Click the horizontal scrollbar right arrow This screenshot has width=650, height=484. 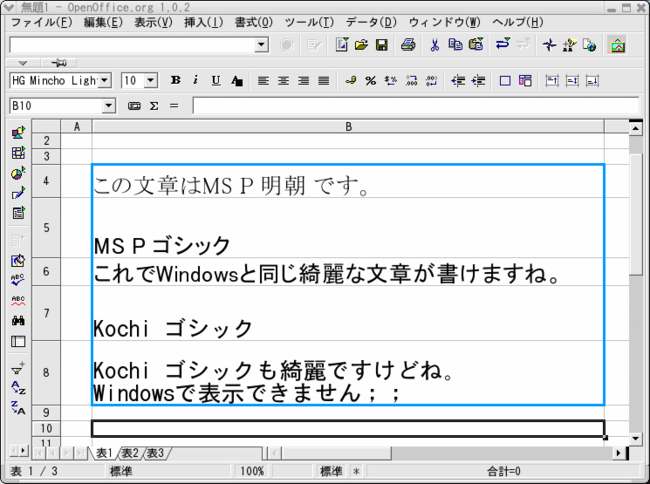[x=618, y=453]
